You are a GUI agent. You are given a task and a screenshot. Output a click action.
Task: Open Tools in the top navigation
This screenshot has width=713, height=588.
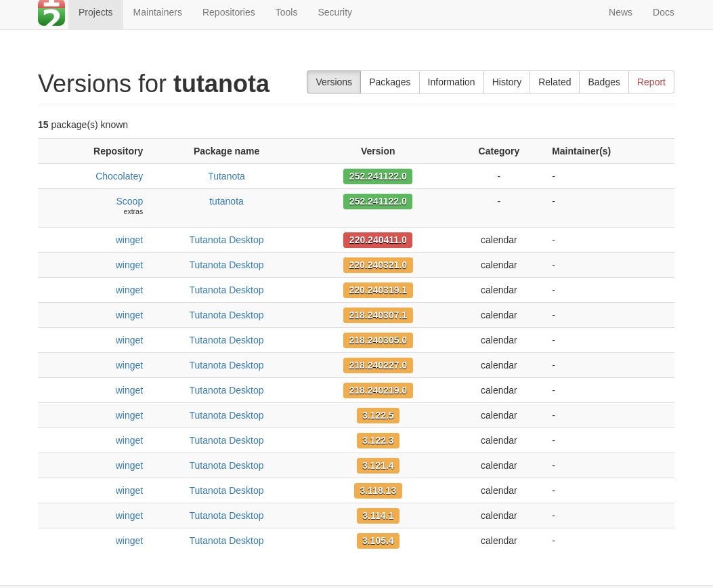tap(286, 12)
